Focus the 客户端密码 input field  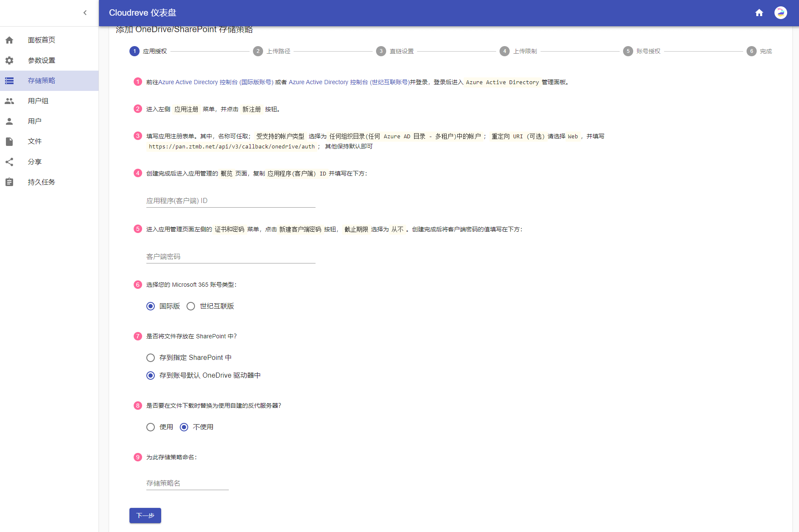[231, 257]
